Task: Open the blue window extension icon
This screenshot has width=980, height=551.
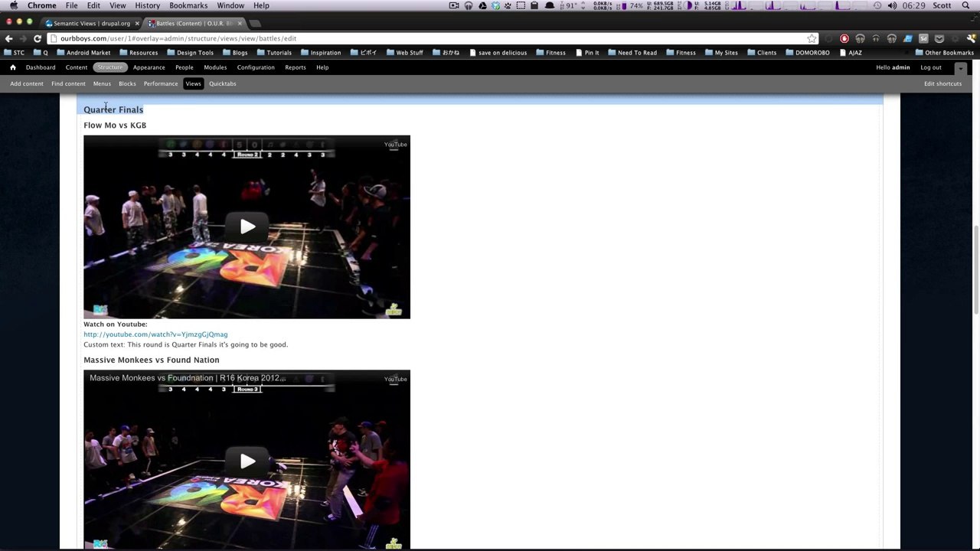Action: click(x=907, y=38)
